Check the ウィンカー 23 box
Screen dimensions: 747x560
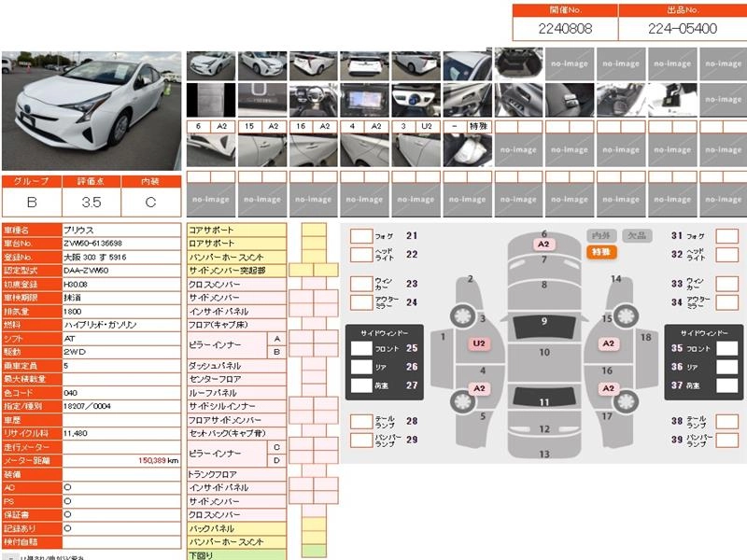coord(361,284)
